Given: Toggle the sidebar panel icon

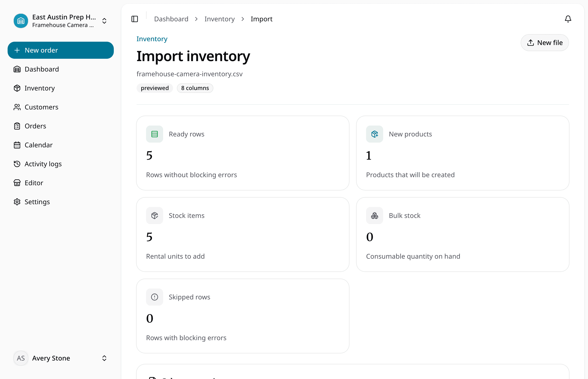Looking at the screenshot, I should click(134, 19).
